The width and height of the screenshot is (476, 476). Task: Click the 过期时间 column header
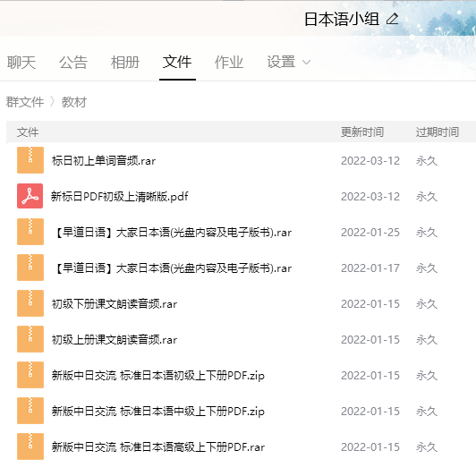[438, 132]
